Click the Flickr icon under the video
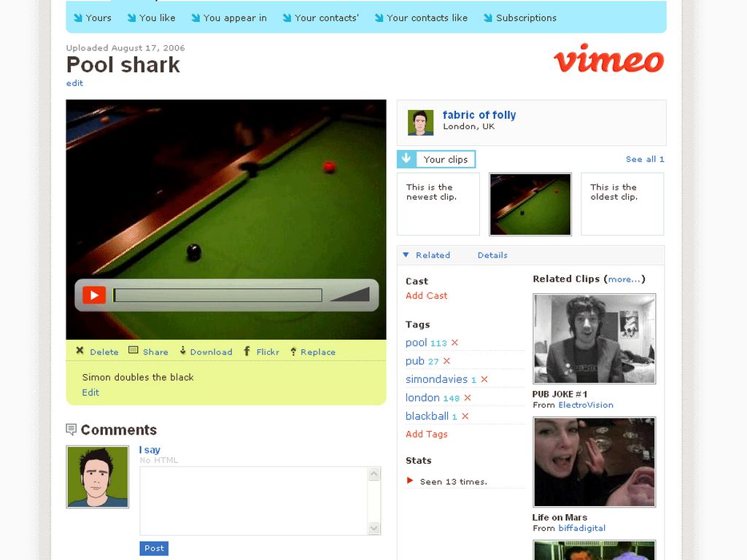Image resolution: width=747 pixels, height=560 pixels. (247, 351)
